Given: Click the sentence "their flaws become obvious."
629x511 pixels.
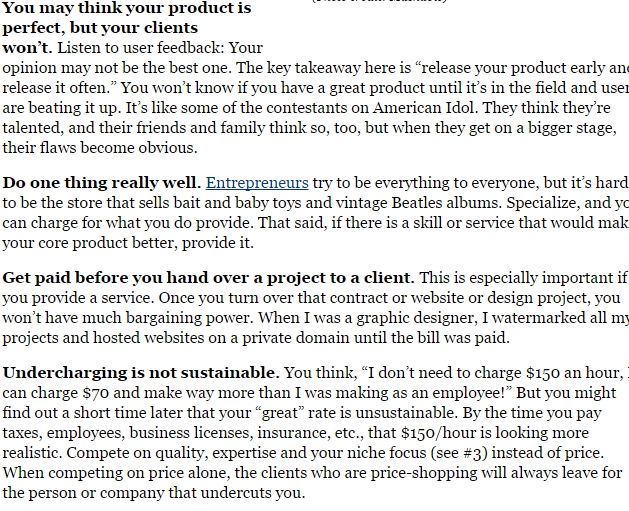Looking at the screenshot, I should point(100,148).
